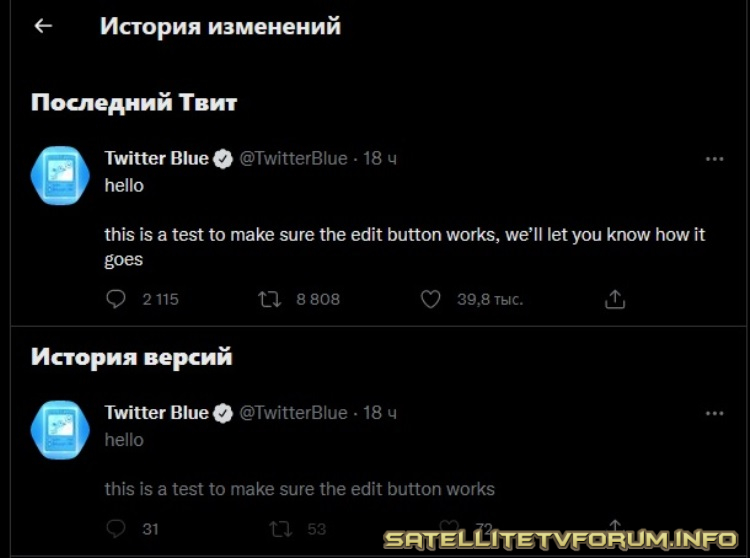This screenshot has width=750, height=558.
Task: Click @TwitterBlue handle in version history tweet
Action: coord(293,413)
